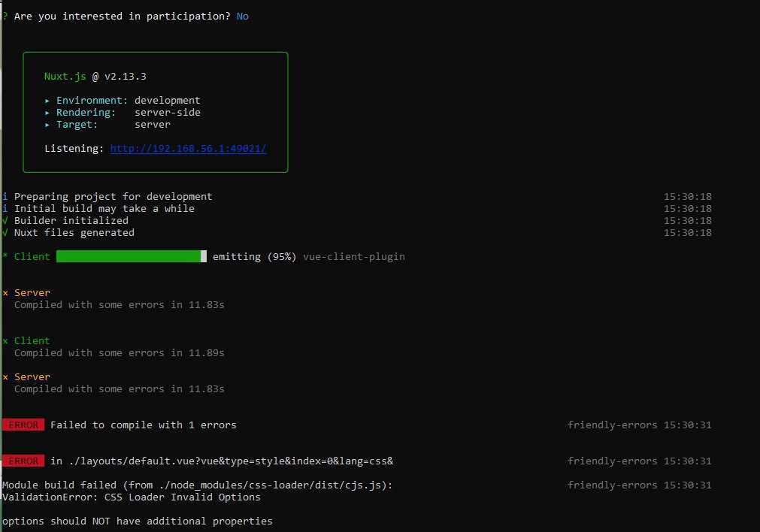Click the './layouts/default.vue' error path text
The height and width of the screenshot is (532, 760).
click(231, 461)
